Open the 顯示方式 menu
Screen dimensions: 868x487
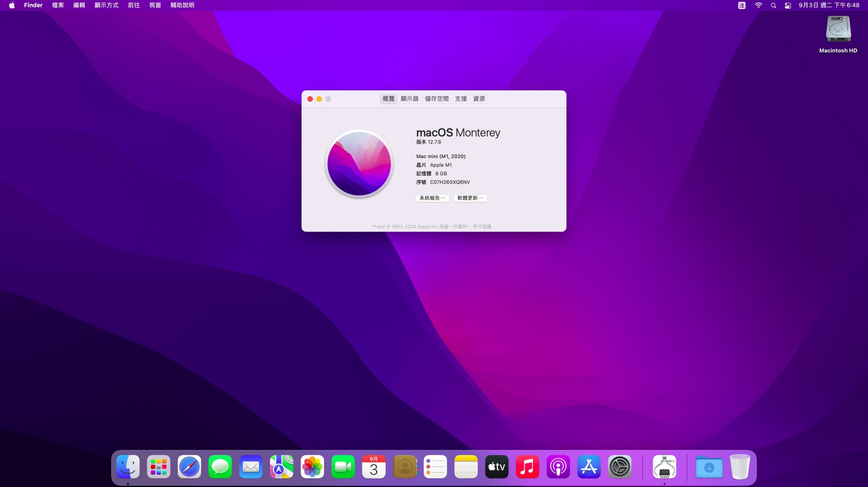[x=106, y=5]
